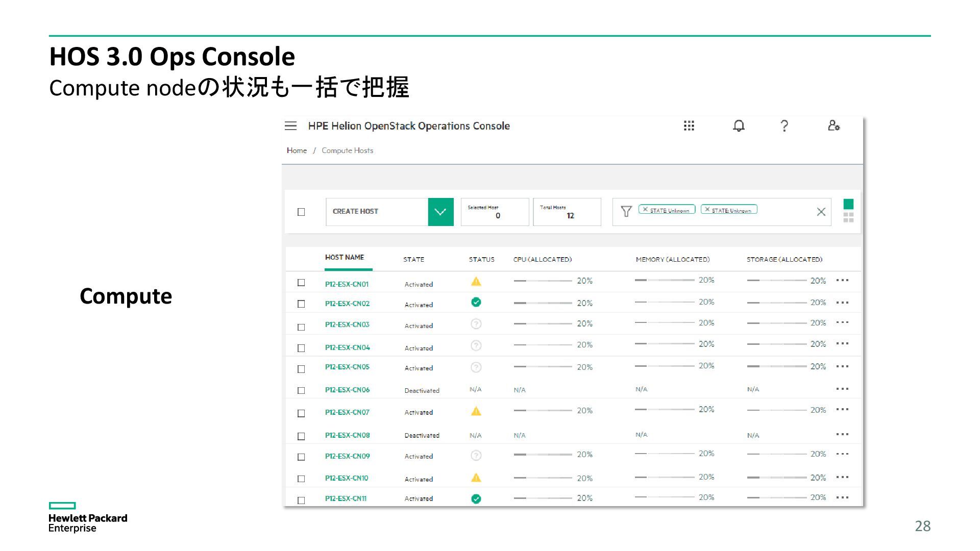Open the row actions menu for P12-ESX-CN06
This screenshot has width=980, height=551.
click(x=842, y=389)
